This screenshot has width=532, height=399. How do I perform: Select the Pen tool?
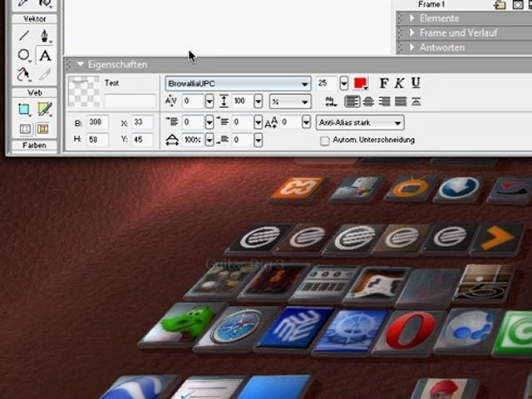44,36
